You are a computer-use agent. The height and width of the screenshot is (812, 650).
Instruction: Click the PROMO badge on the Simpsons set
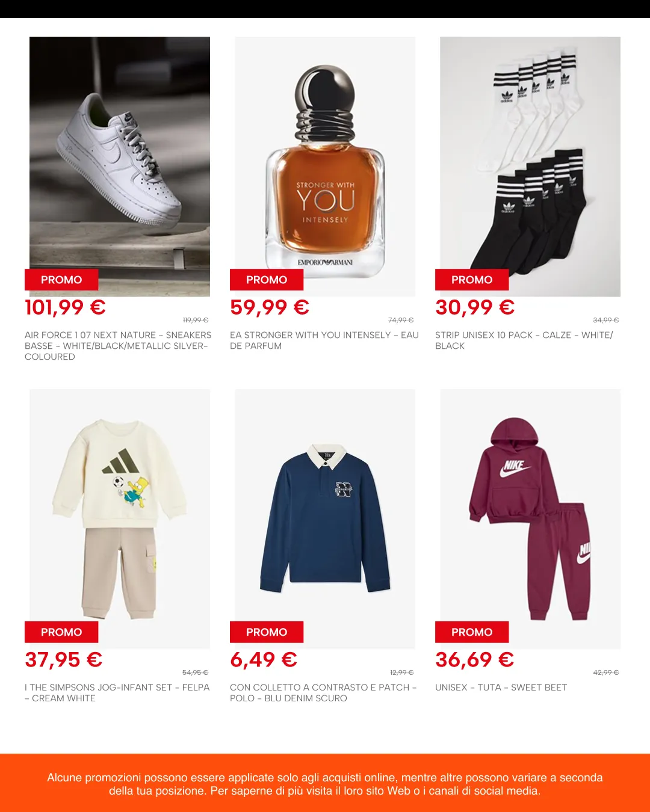(61, 632)
